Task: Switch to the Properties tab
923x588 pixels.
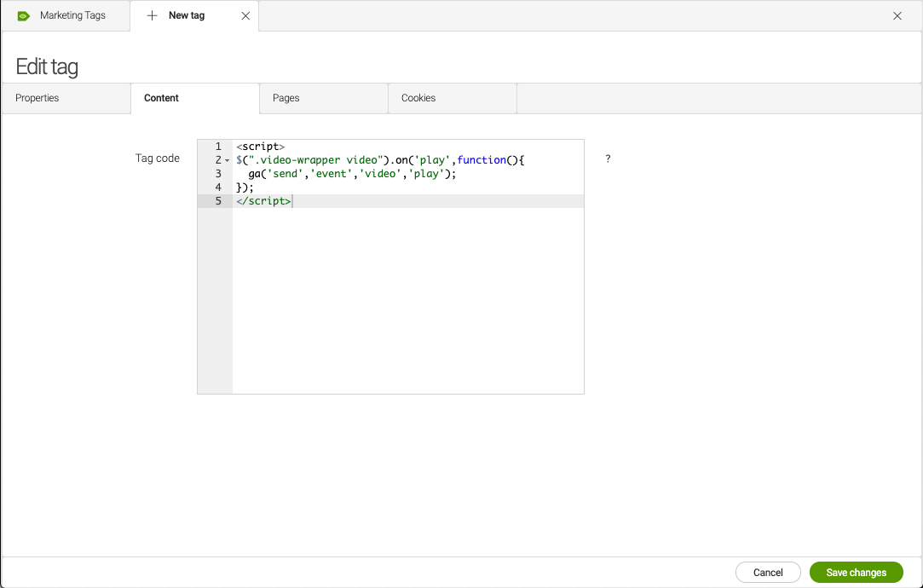Action: (37, 98)
